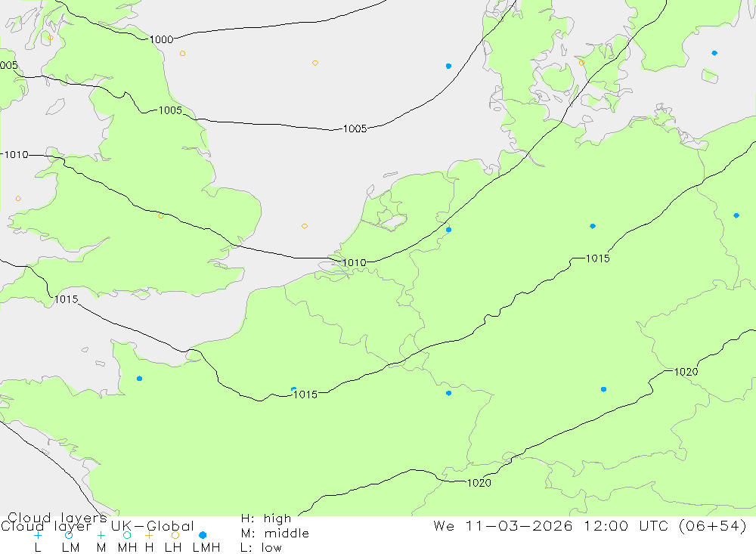The image size is (756, 554).
Task: Click the orange open-circle LH legend symbol
Action: click(x=175, y=535)
